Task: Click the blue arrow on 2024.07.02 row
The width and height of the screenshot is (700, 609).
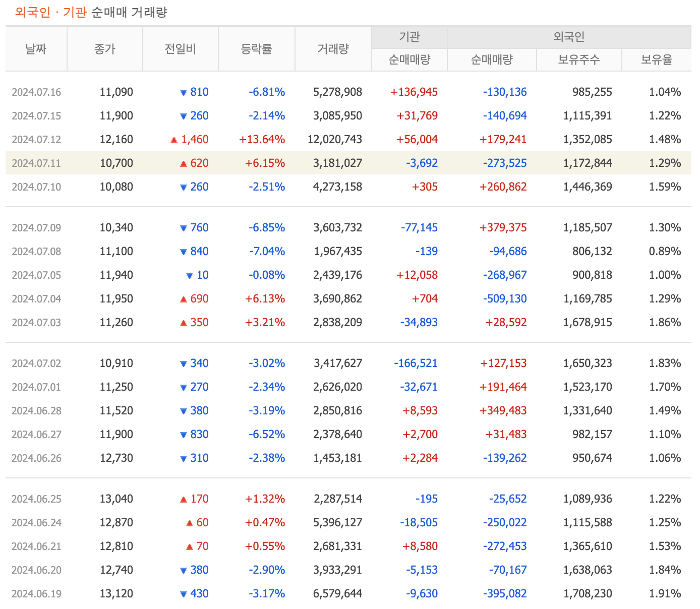Action: click(184, 363)
